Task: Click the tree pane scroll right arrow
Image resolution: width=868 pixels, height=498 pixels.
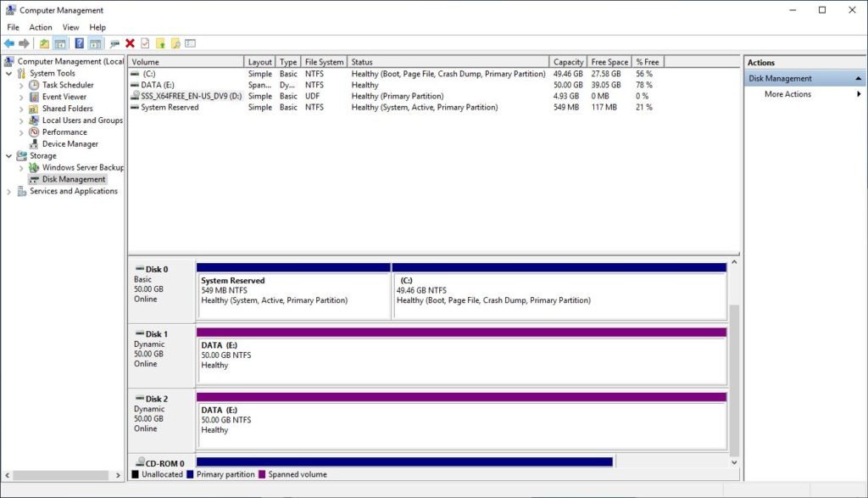Action: pyautogui.click(x=118, y=475)
